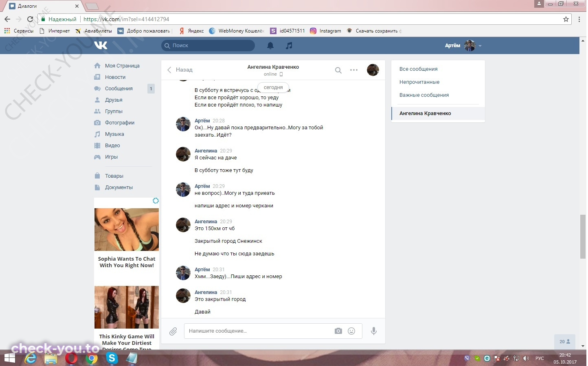Go back in browser history
Image resolution: width=588 pixels, height=366 pixels.
coord(7,19)
